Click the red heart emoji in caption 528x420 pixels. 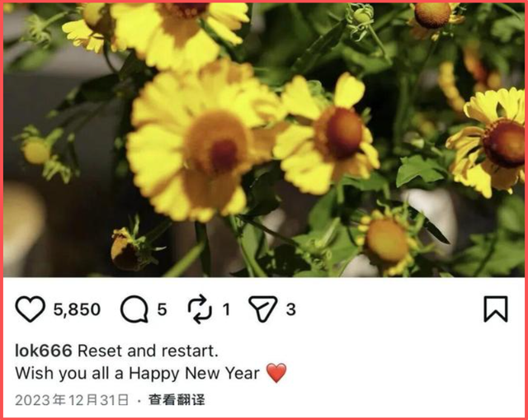pos(276,373)
